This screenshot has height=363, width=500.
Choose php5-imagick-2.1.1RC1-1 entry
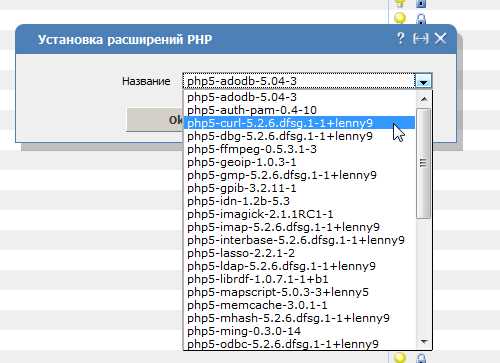tap(299, 214)
